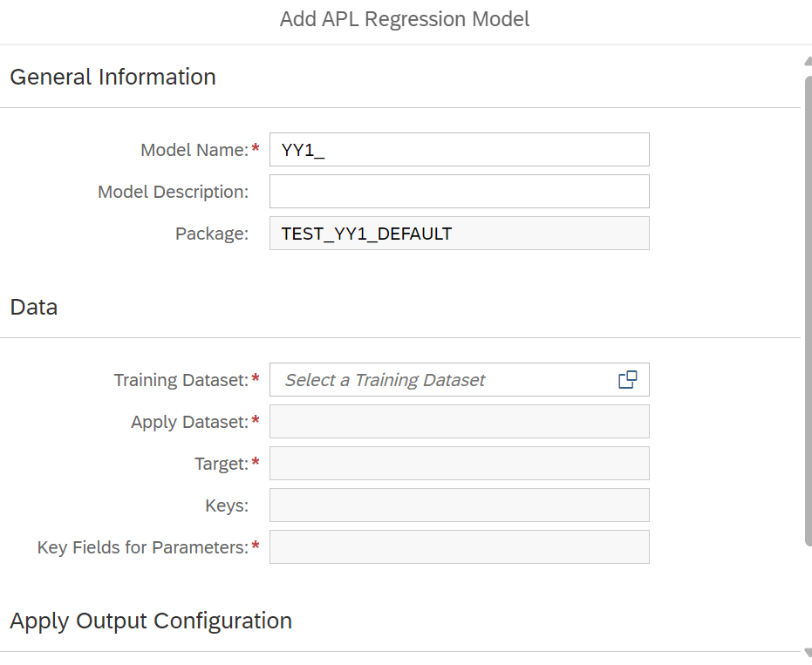The height and width of the screenshot is (665, 812).
Task: Click the Apply Dataset input box
Action: (460, 422)
